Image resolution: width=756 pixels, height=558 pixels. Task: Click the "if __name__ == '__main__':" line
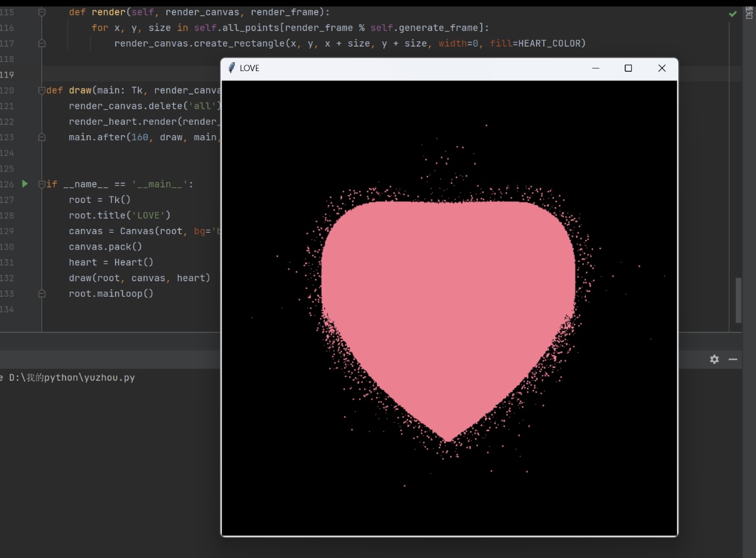(x=120, y=184)
